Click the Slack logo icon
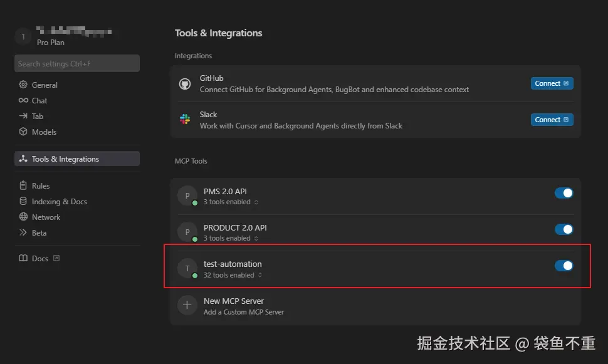The image size is (608, 364). [x=185, y=120]
